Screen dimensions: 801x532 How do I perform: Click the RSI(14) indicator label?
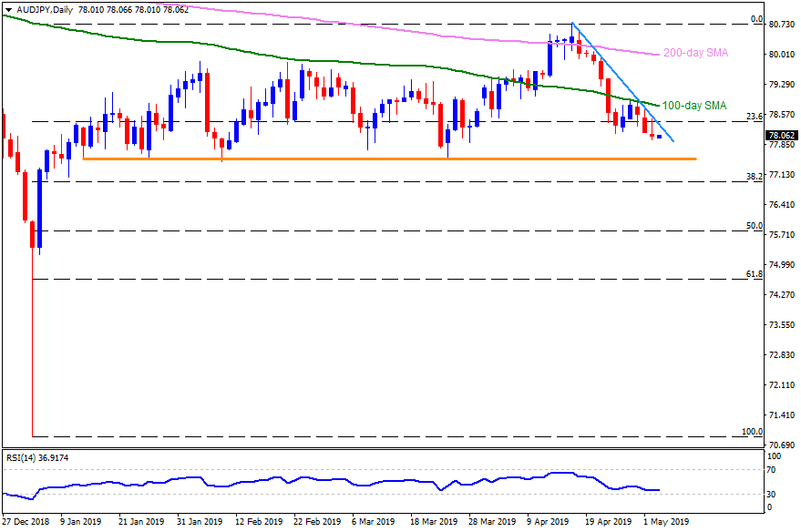coord(36,458)
